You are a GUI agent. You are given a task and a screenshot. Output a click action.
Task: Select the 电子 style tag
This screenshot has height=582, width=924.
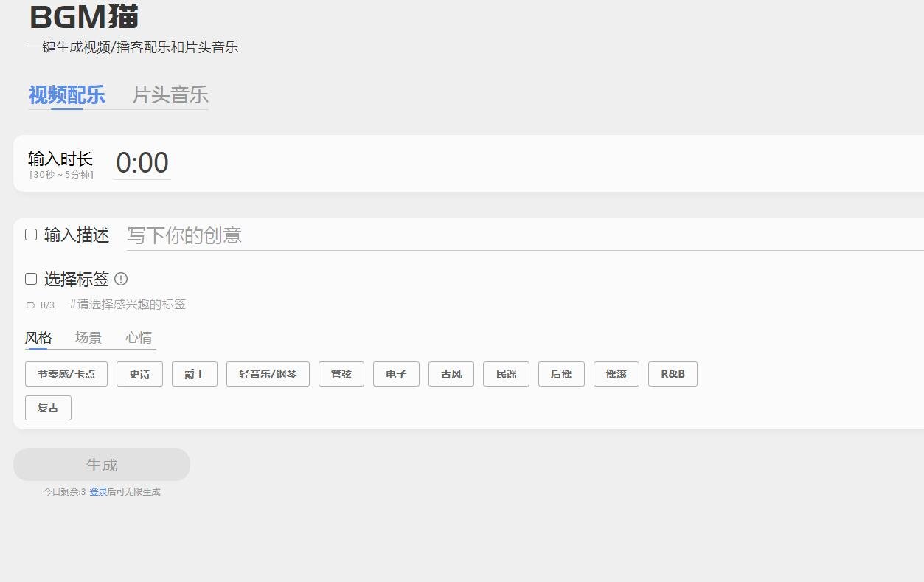click(x=396, y=374)
